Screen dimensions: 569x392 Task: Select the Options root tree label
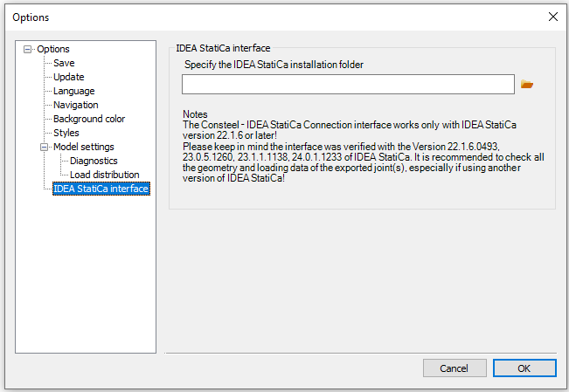tap(53, 49)
